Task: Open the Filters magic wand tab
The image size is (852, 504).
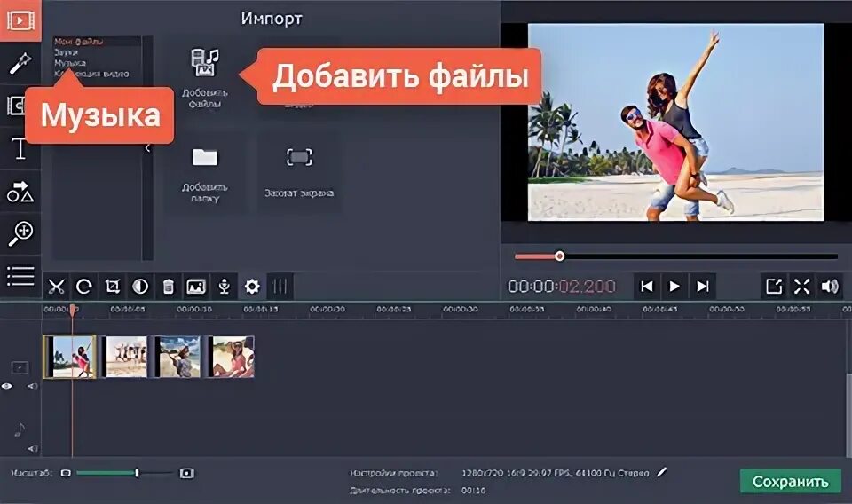Action: pos(20,64)
